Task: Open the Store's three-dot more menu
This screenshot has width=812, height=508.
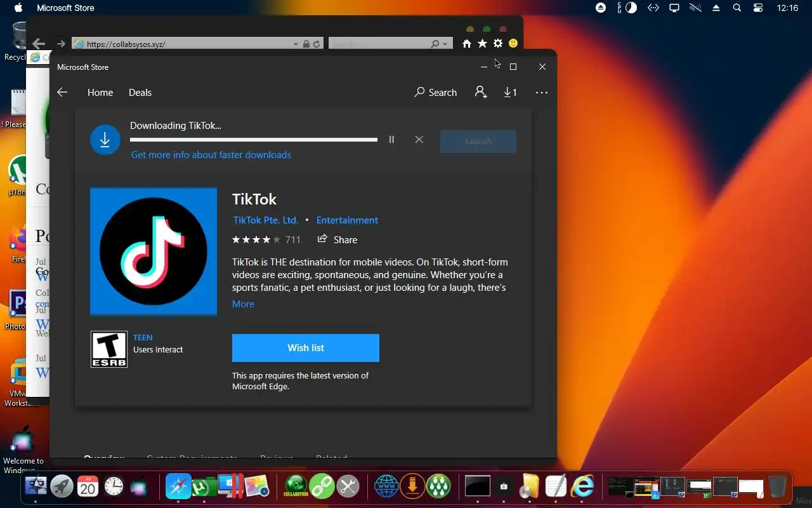Action: (x=541, y=93)
